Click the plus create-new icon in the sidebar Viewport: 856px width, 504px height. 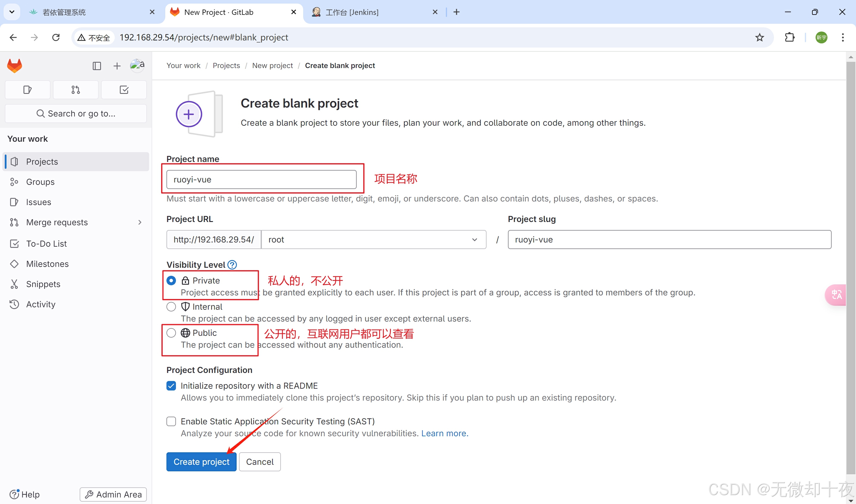click(117, 66)
